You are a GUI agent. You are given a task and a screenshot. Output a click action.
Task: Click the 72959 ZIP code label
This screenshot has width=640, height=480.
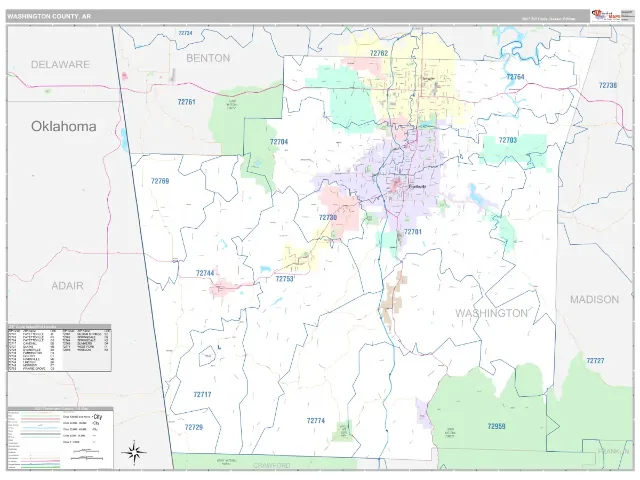[x=496, y=426]
